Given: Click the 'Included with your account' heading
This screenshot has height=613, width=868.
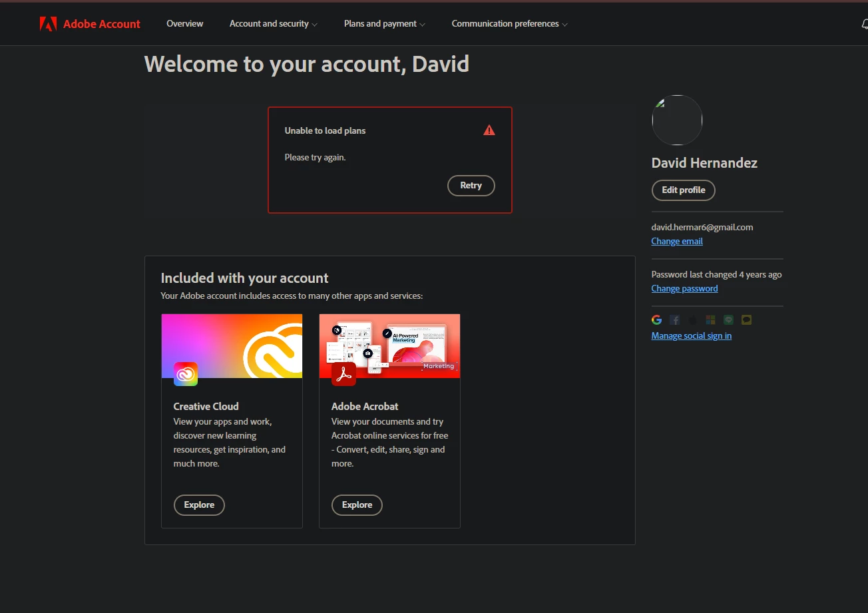Looking at the screenshot, I should pyautogui.click(x=244, y=278).
